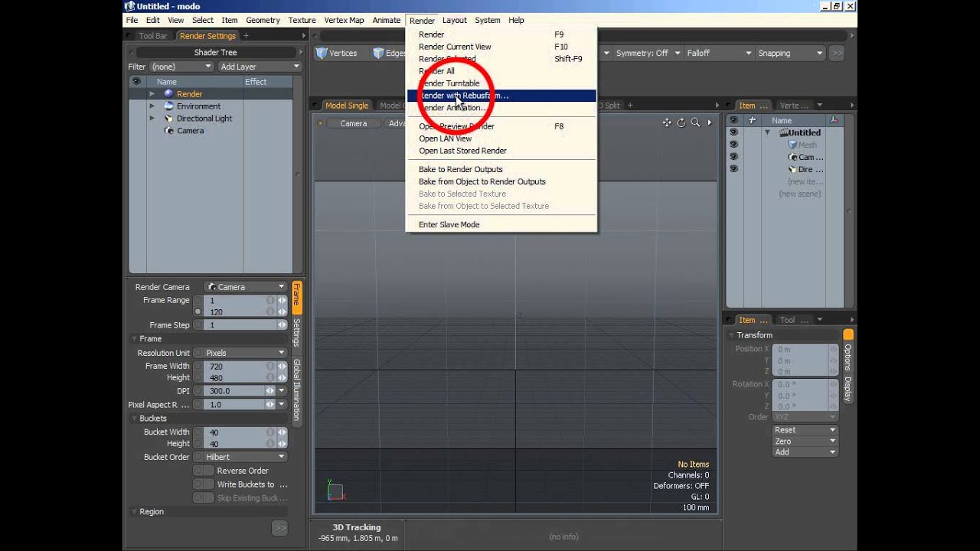Screen dimensions: 980x551
Task: Toggle the Reverse Order checkbox
Action: click(204, 471)
